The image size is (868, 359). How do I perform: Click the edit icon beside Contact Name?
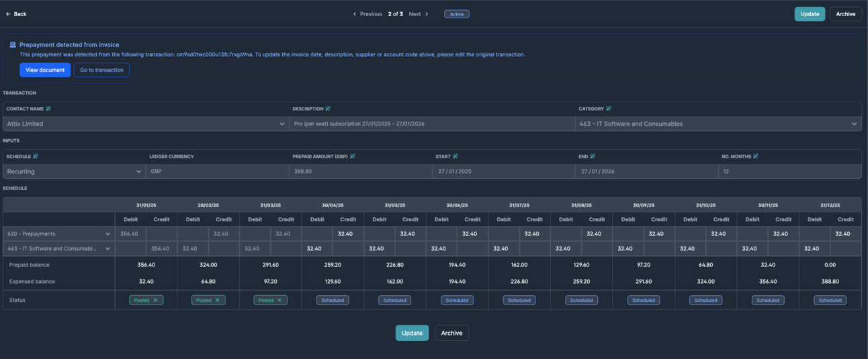pyautogui.click(x=48, y=109)
